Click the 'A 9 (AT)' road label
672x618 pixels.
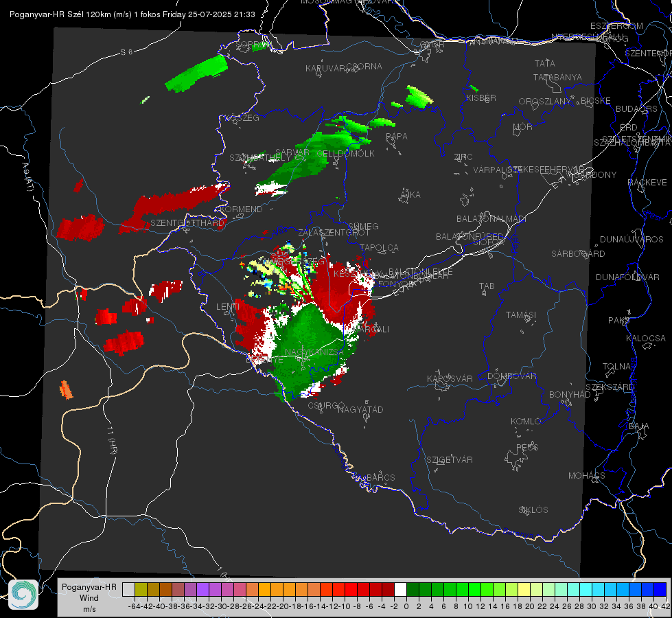point(27,177)
